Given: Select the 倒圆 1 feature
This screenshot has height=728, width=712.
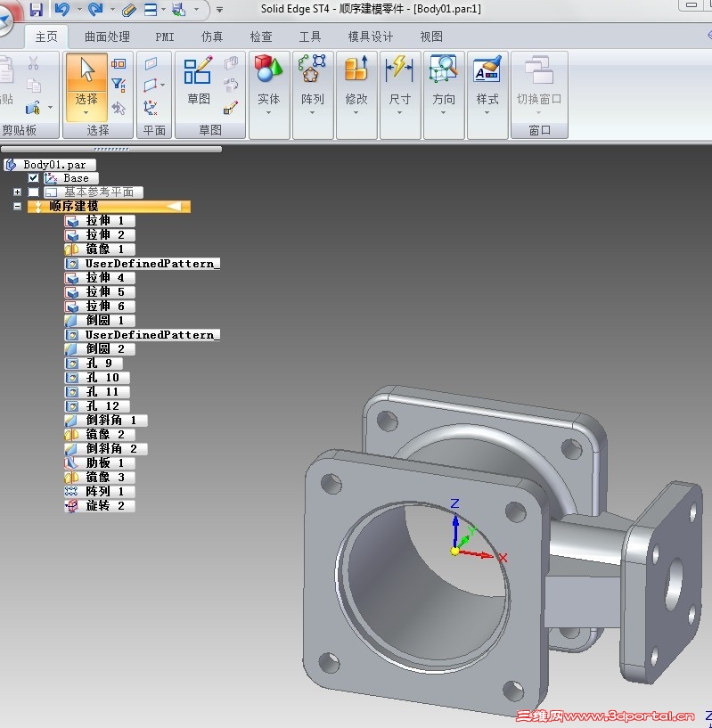Looking at the screenshot, I should pyautogui.click(x=100, y=321).
